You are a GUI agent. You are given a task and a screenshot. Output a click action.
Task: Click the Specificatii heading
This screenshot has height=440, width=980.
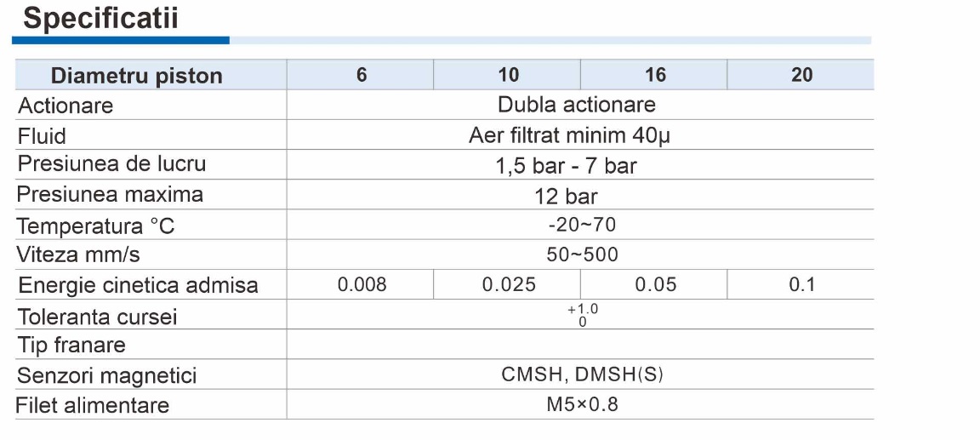[100, 18]
